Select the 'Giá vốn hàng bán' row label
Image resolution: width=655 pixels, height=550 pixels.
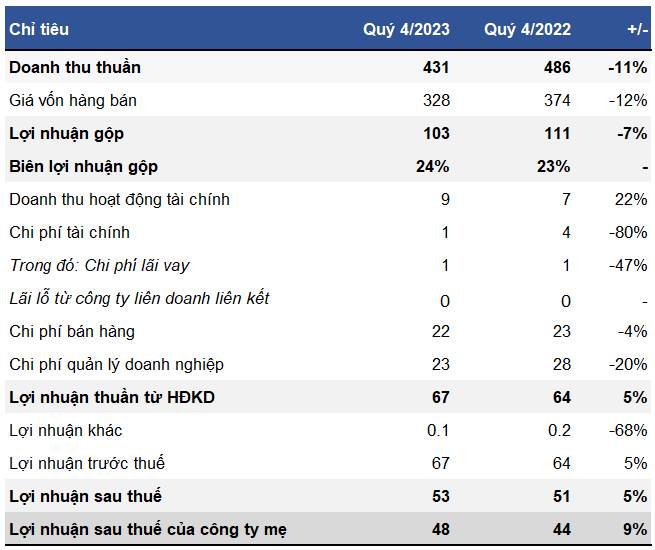click(x=73, y=100)
